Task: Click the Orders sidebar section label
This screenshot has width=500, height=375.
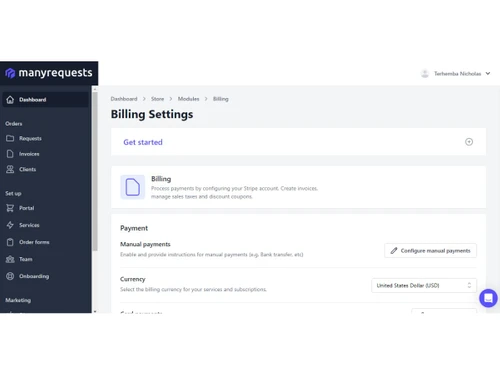Action: pos(14,124)
